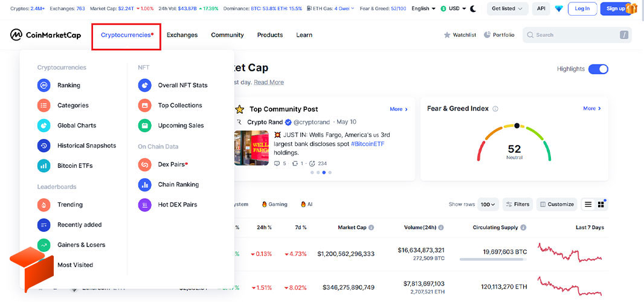Open the Filters button
The height and width of the screenshot is (302, 644).
tap(518, 204)
